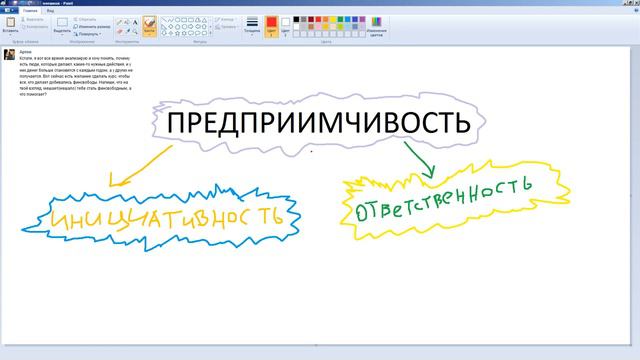The width and height of the screenshot is (640, 360).
Task: Choose the Curve shape
Action: tap(171, 20)
